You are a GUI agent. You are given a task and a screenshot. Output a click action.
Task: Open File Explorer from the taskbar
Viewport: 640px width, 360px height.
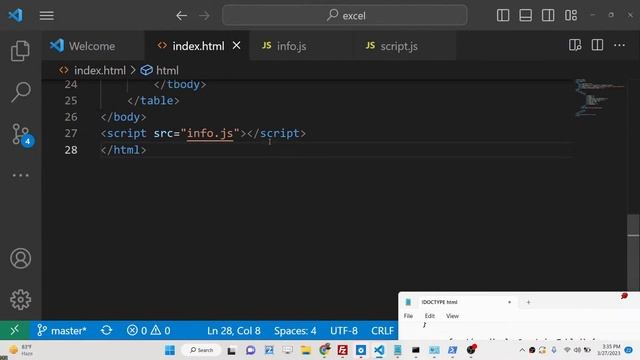pyautogui.click(x=306, y=350)
